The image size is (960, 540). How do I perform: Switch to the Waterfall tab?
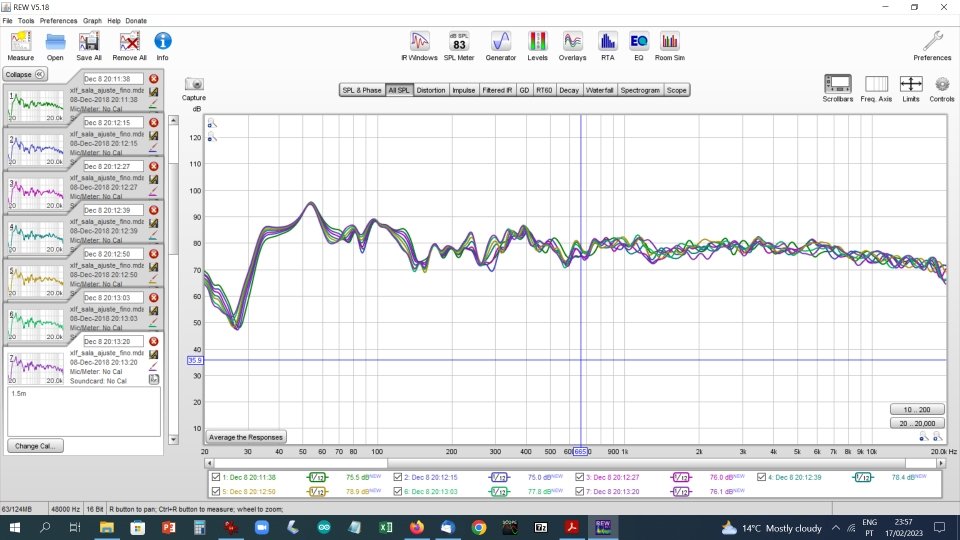click(599, 90)
